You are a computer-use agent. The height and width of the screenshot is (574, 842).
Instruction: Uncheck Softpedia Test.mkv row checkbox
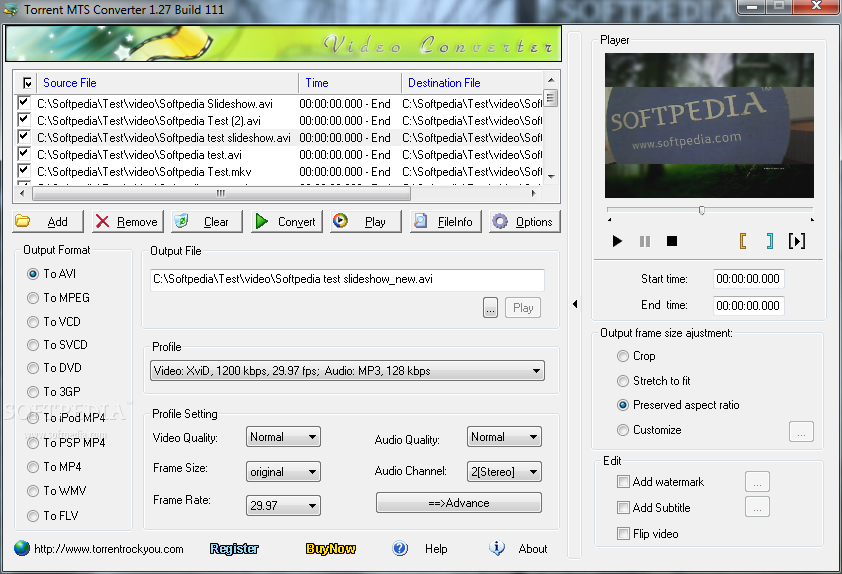point(24,171)
